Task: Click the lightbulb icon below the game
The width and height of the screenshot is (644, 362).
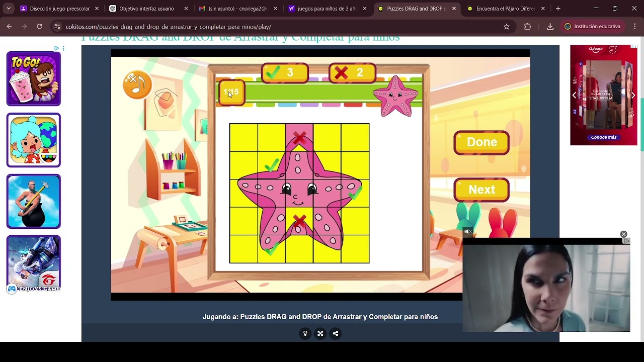Action: pos(305,333)
